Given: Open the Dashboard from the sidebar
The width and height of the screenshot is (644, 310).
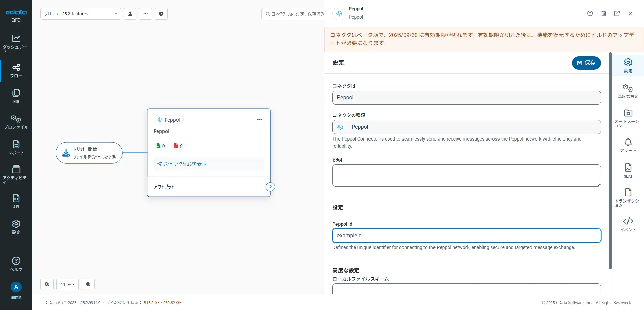Looking at the screenshot, I should 16,43.
